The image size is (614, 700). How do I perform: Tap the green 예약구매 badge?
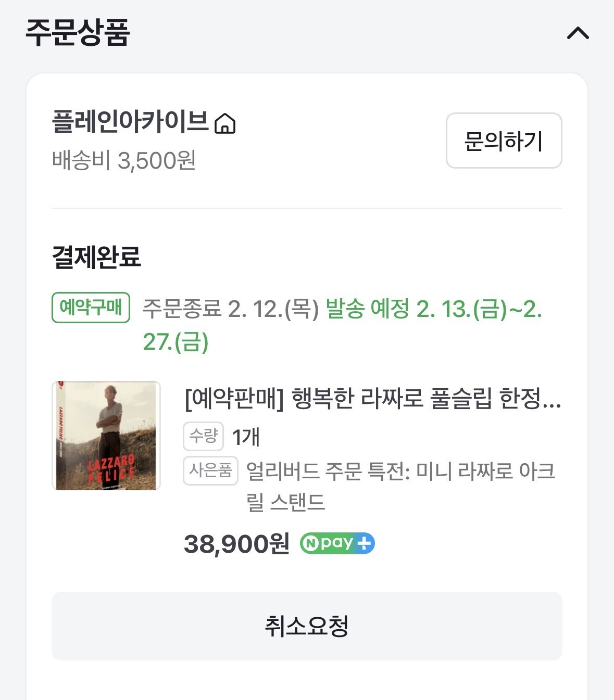point(91,308)
